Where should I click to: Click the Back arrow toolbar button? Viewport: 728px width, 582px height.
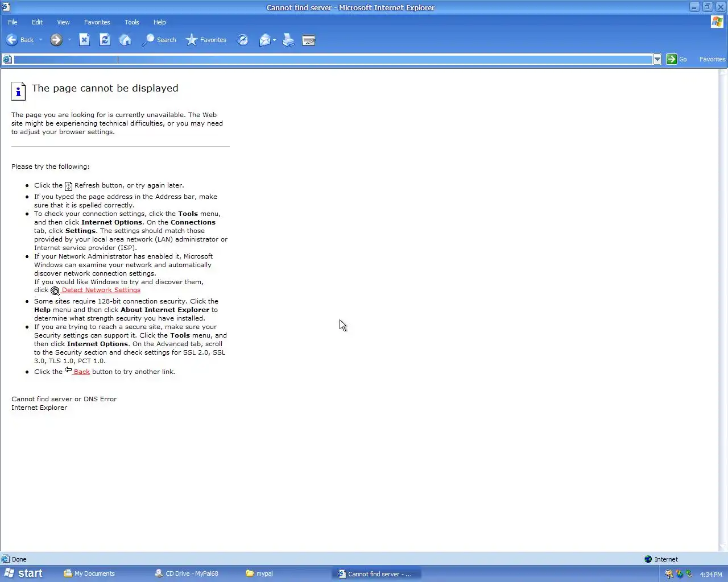click(19, 40)
